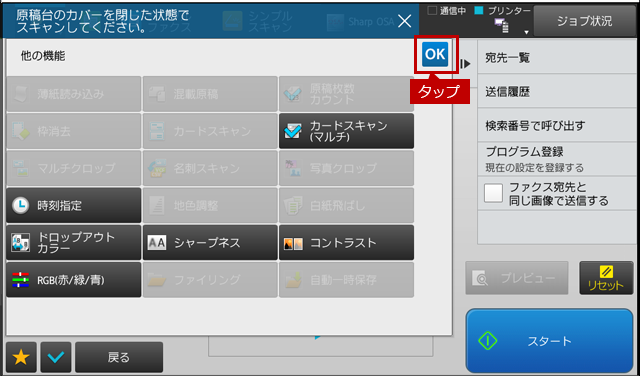Click the printer device icon
Screen dimensions: 640x376
pyautogui.click(x=502, y=26)
